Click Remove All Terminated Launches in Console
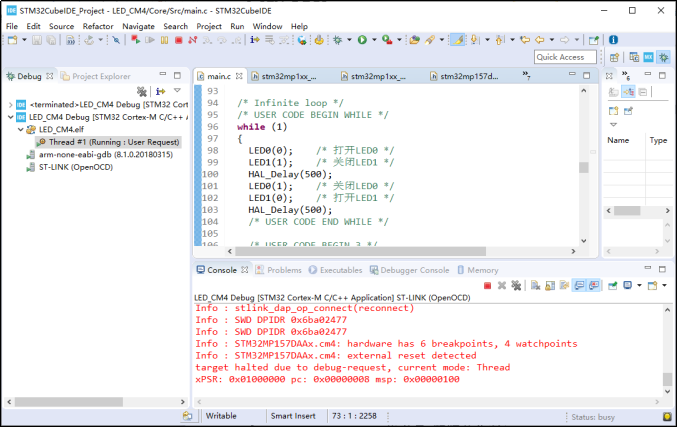The image size is (678, 428). click(x=516, y=286)
